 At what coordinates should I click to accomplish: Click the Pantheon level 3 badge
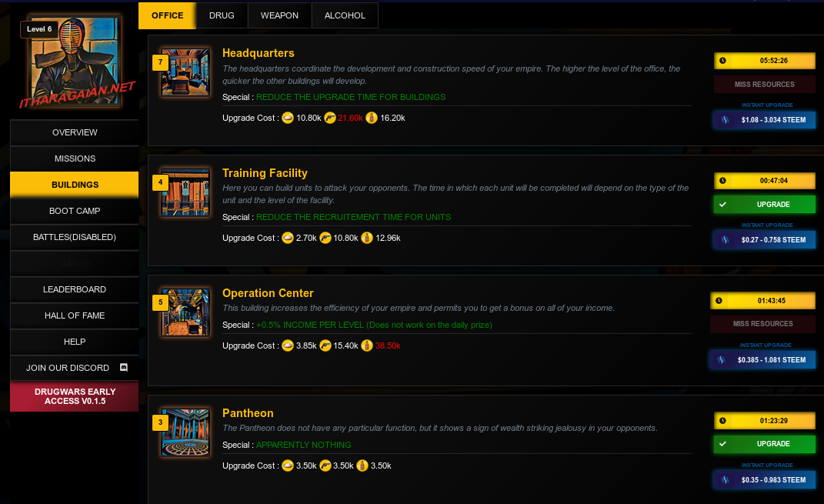coord(160,422)
